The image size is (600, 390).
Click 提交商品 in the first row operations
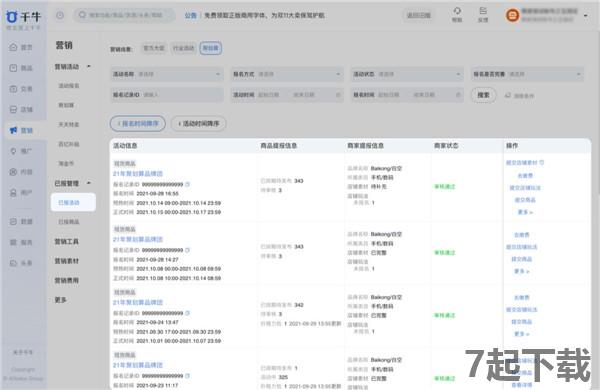pos(525,200)
